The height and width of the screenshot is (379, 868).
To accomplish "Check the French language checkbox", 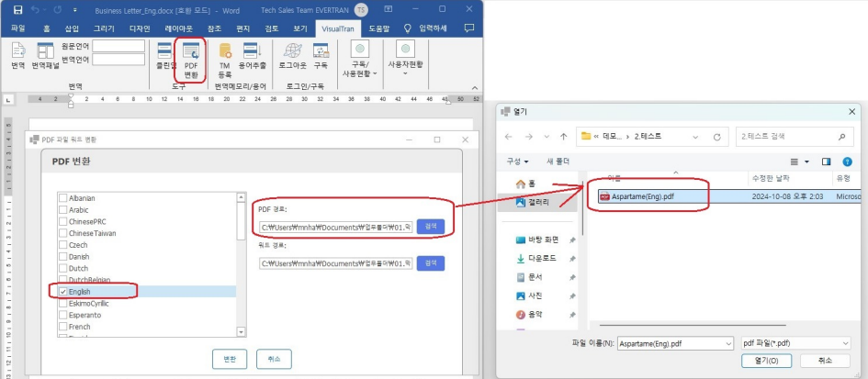I will (x=63, y=327).
